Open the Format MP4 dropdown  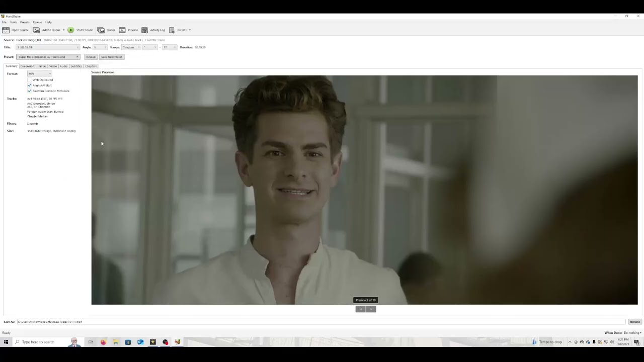(x=40, y=74)
